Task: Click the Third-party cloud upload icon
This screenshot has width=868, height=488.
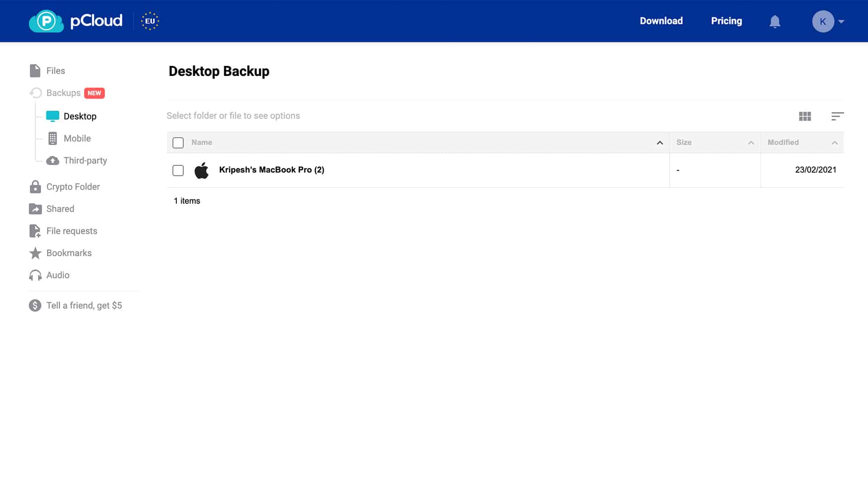Action: point(52,160)
